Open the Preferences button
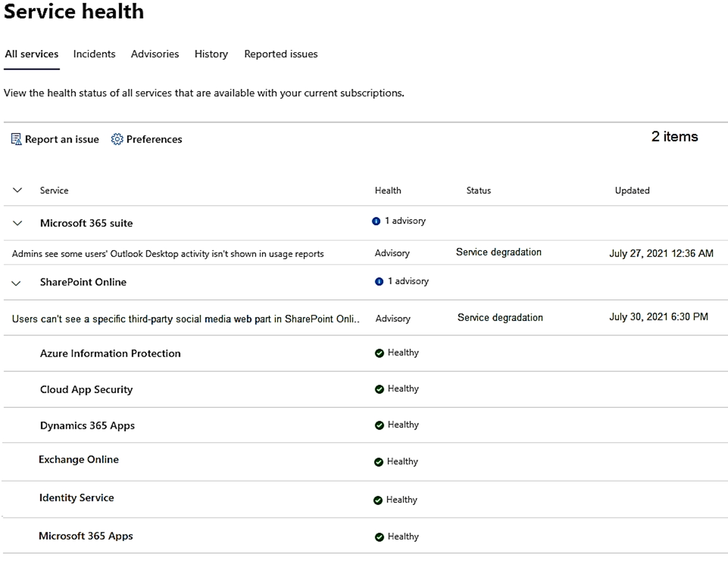Screen dimensions: 728x563 [x=146, y=139]
